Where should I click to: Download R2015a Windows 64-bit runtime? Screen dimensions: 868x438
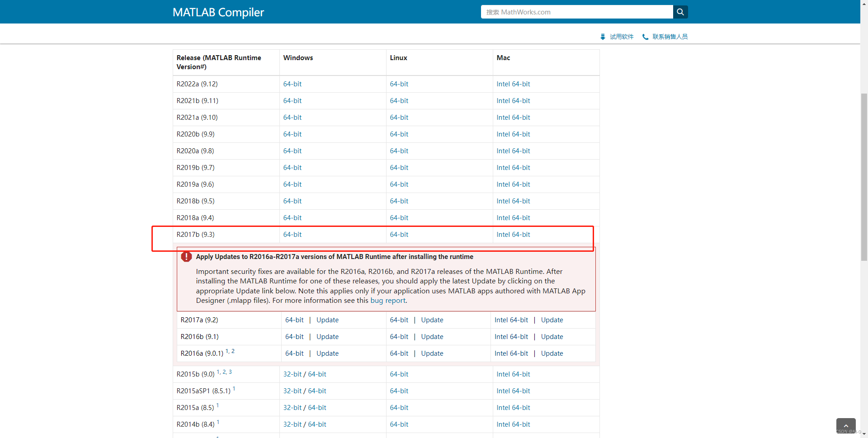(x=317, y=408)
